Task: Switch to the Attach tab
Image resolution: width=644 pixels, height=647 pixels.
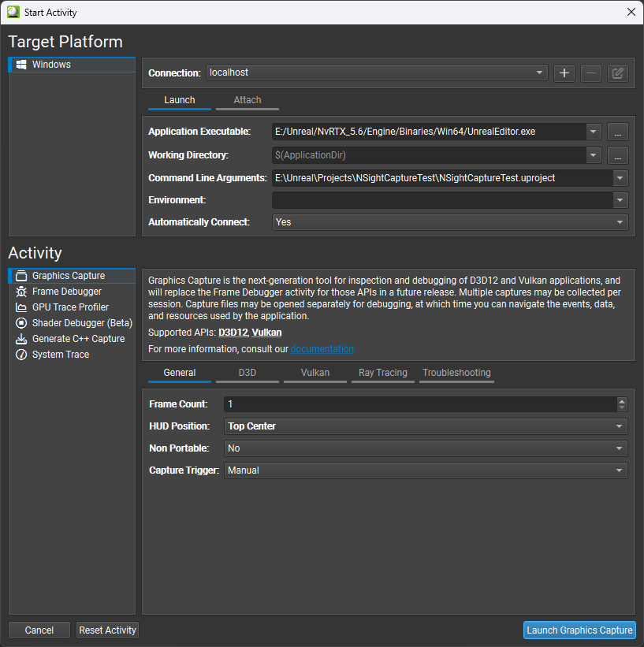Action: click(248, 100)
